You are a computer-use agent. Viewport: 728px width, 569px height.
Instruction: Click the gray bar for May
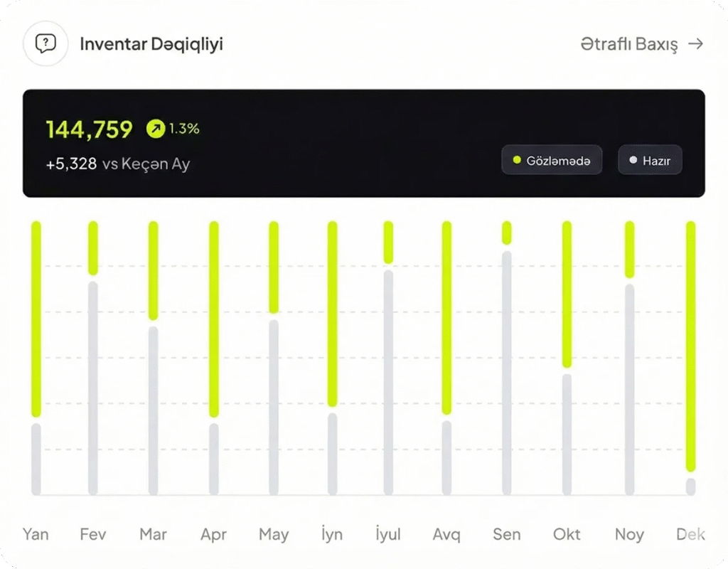coord(274,405)
